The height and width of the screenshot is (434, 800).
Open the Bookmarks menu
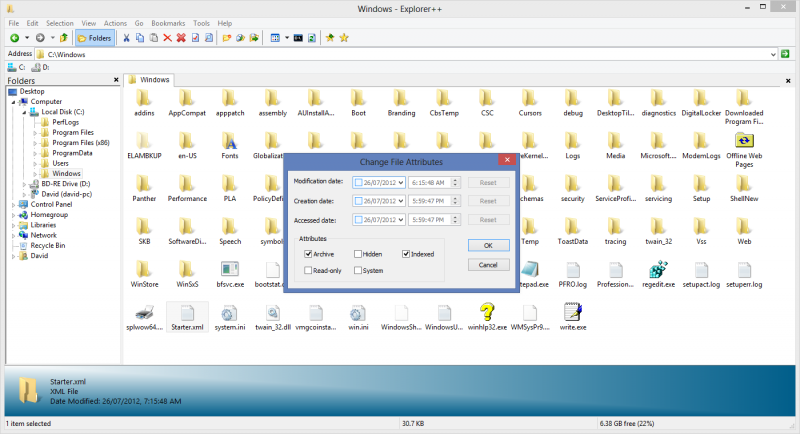coord(168,23)
